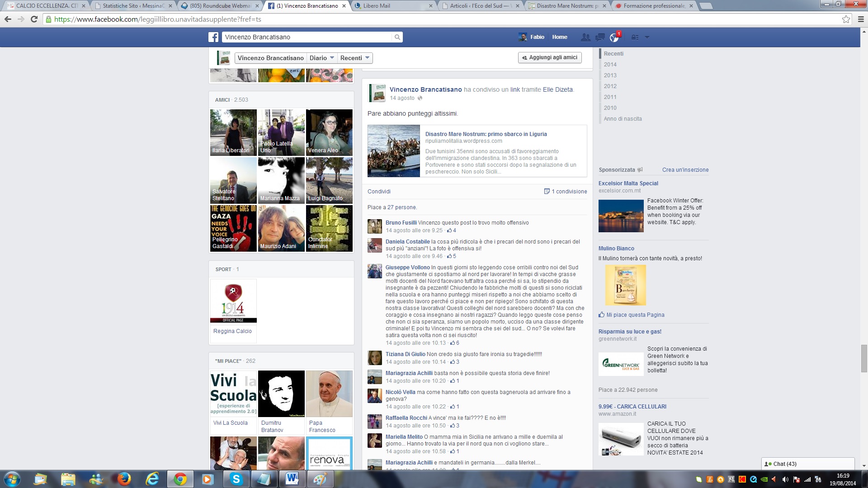Switch to Libero Mail tab

392,6
